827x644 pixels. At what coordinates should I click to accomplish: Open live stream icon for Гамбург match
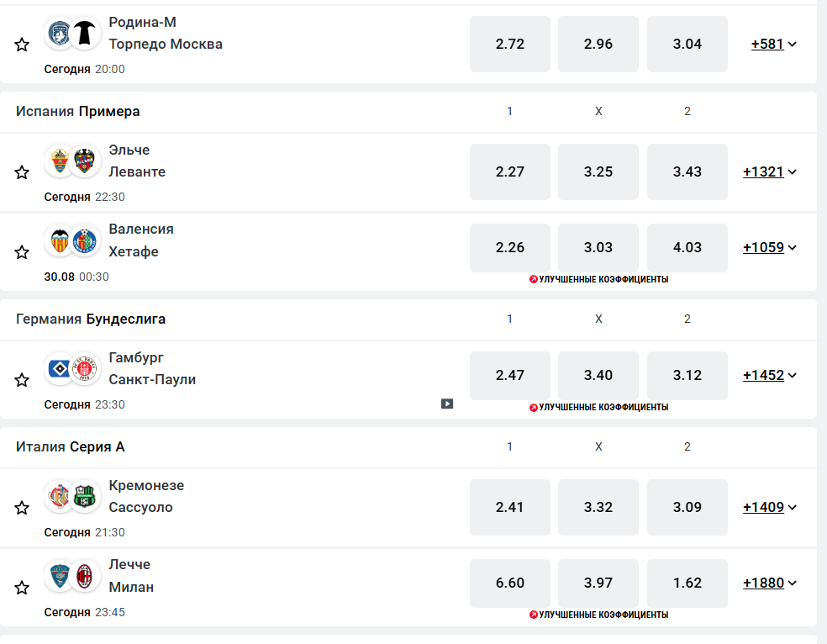pos(447,404)
